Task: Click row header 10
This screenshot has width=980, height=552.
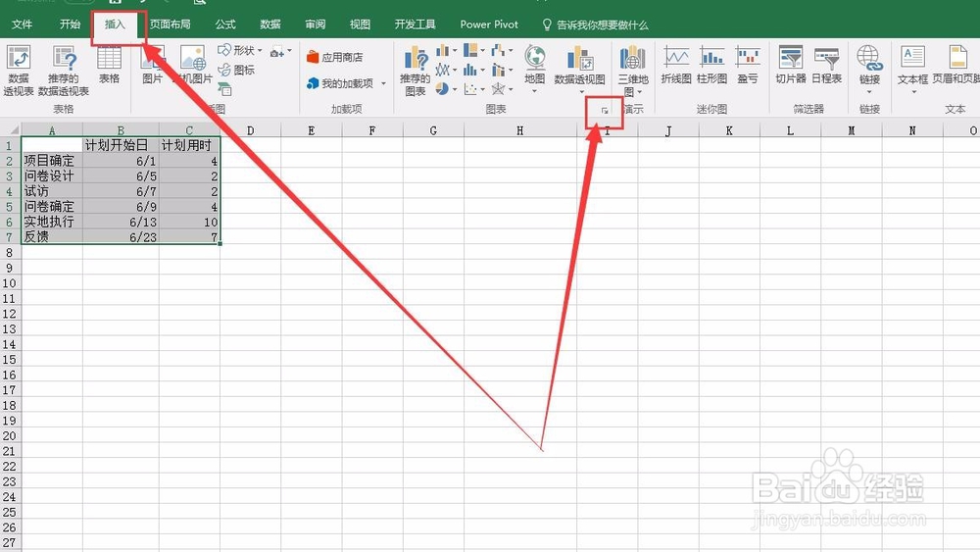Action: point(10,283)
